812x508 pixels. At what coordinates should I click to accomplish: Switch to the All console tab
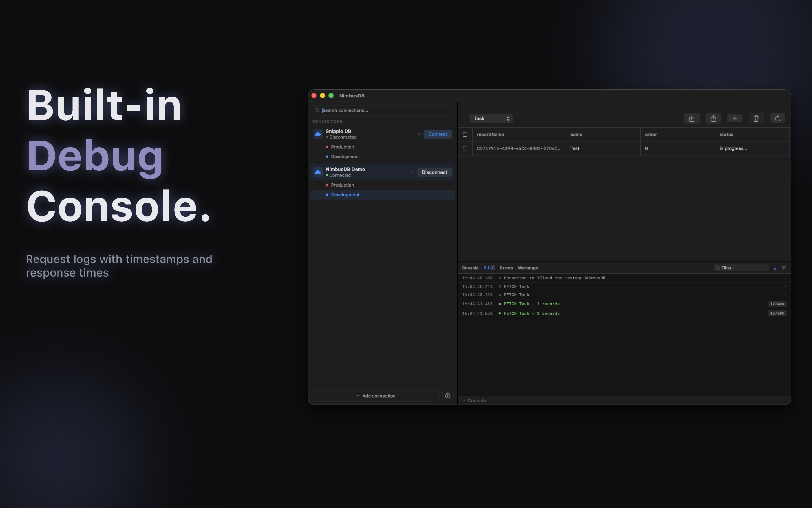point(489,268)
